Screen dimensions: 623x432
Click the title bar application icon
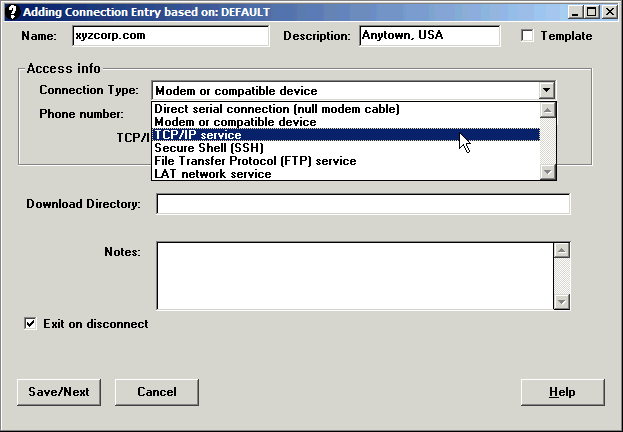11,12
